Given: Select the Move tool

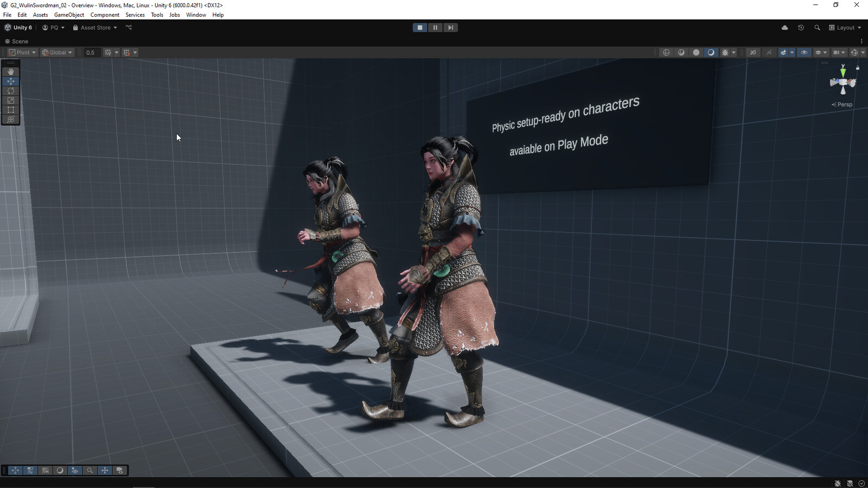Looking at the screenshot, I should pos(11,81).
